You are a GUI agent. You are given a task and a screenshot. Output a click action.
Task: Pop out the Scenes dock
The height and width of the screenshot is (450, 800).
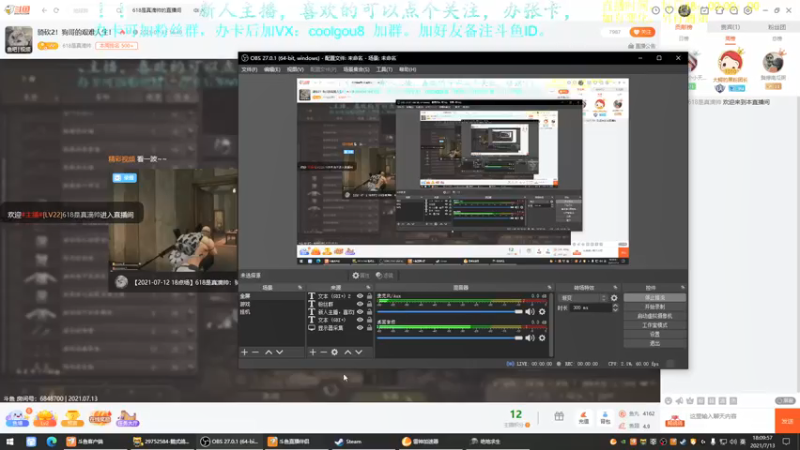coord(300,288)
